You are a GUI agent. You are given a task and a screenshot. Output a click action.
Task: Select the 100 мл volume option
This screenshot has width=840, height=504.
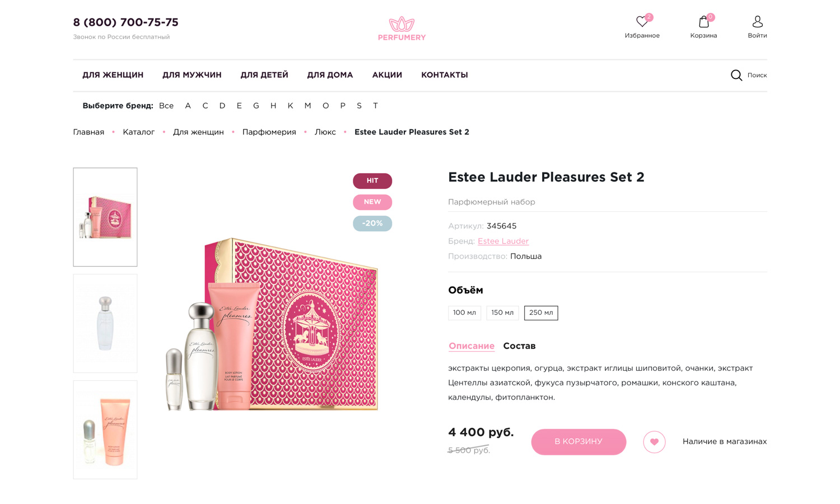coord(464,313)
